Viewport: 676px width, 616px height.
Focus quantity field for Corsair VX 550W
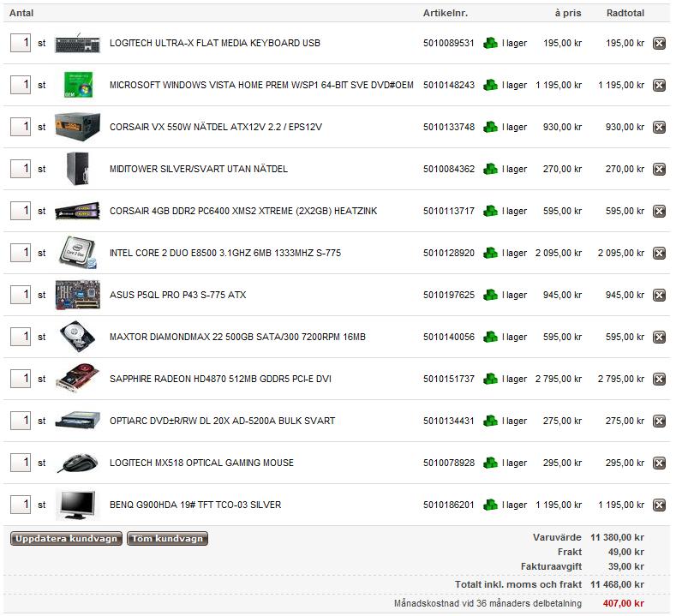tap(21, 127)
